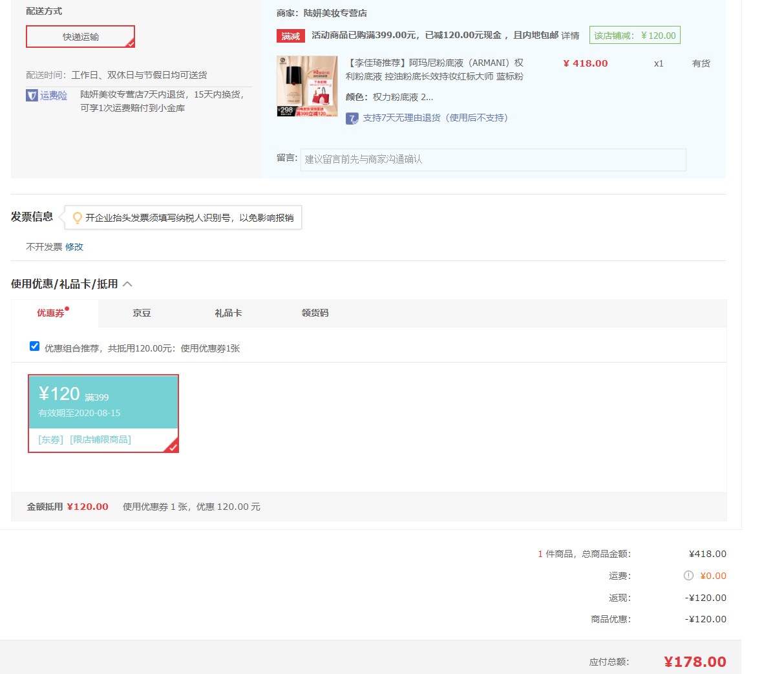Image resolution: width=784 pixels, height=674 pixels.
Task: Click the 7-day return badge icon
Action: (x=352, y=118)
